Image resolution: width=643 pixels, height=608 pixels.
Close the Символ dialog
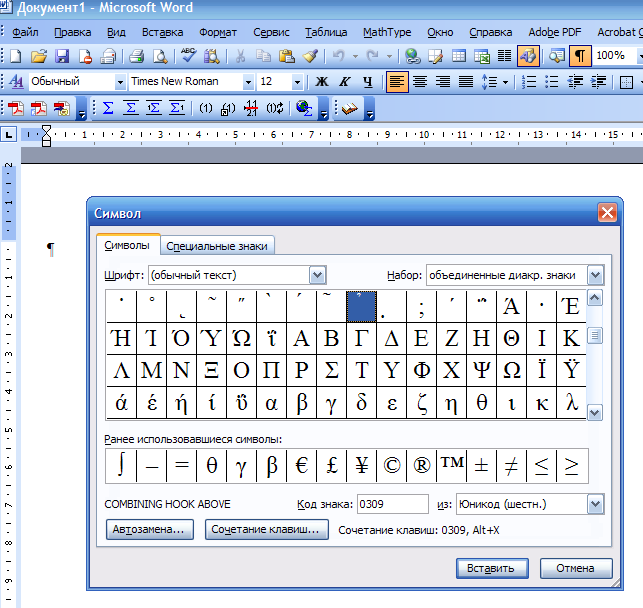coord(607,213)
